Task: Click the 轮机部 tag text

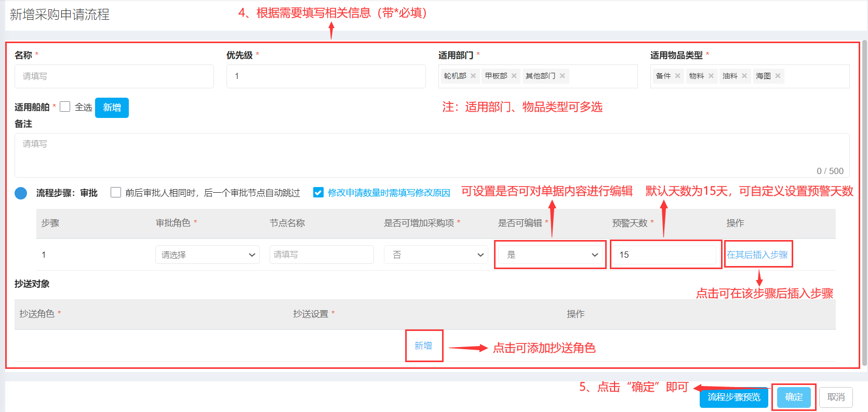Action: [x=455, y=76]
